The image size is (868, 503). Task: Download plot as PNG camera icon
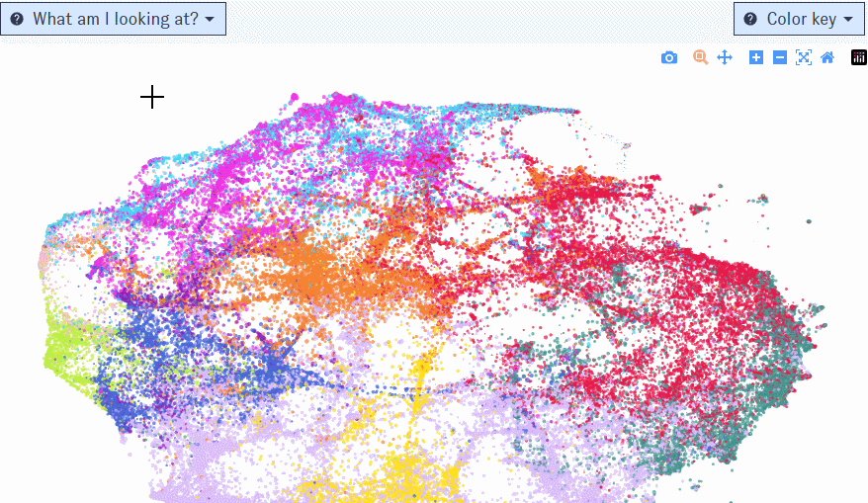coord(668,57)
